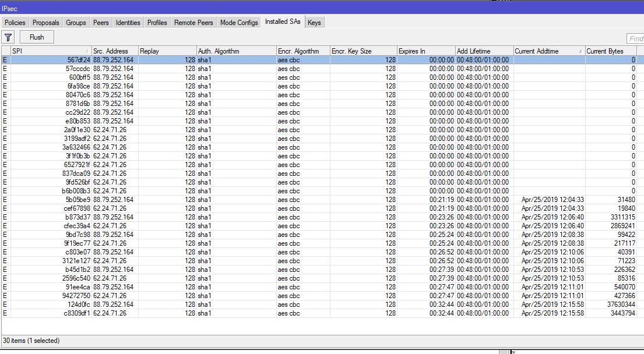The width and height of the screenshot is (644, 354).
Task: Click the 37630344 Current Bytes value
Action: pos(621,305)
